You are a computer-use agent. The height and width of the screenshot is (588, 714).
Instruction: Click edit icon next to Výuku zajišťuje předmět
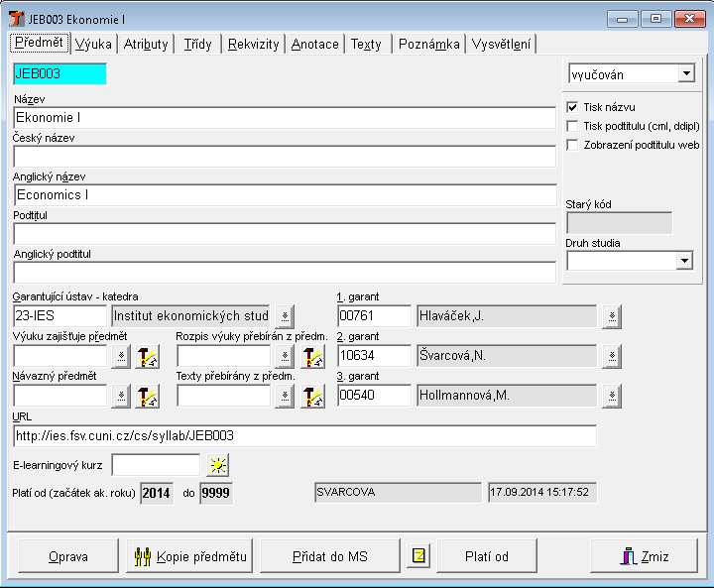(x=147, y=356)
